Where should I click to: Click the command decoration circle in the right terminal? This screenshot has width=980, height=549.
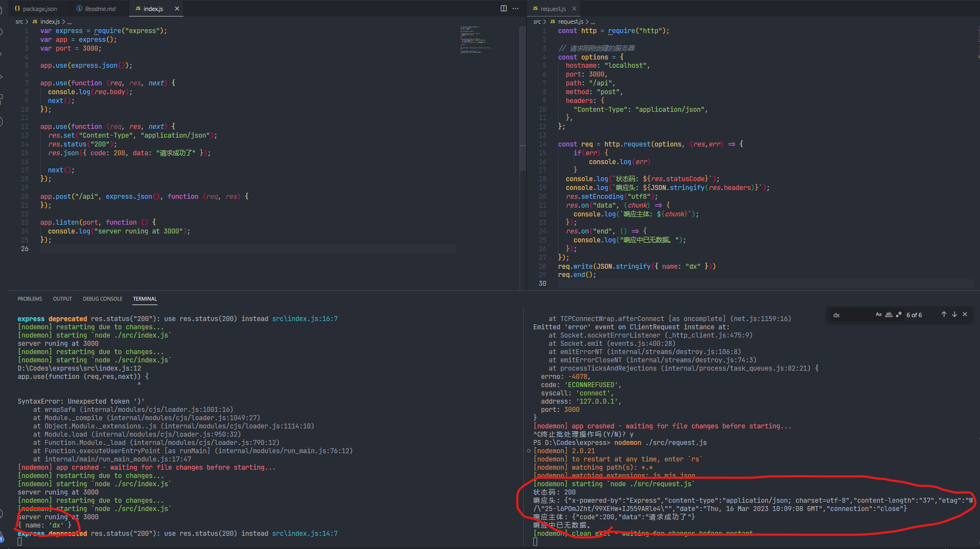[529, 451]
